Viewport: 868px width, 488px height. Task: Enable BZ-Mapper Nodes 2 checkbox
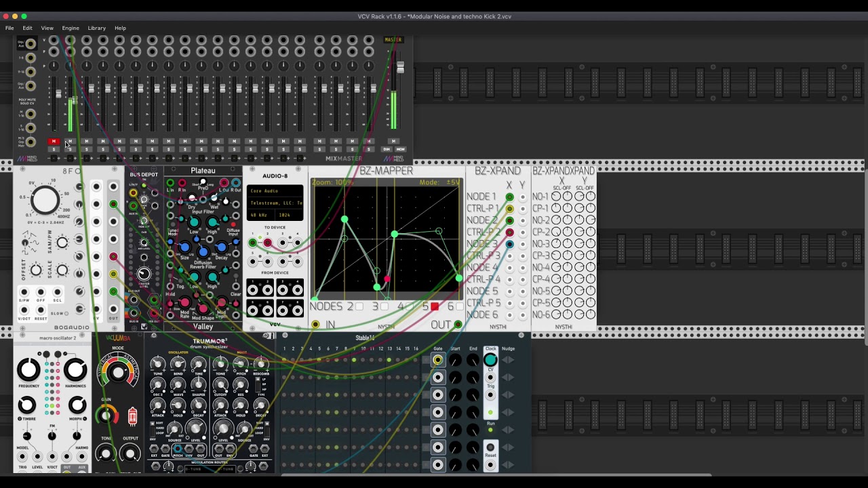pyautogui.click(x=359, y=307)
